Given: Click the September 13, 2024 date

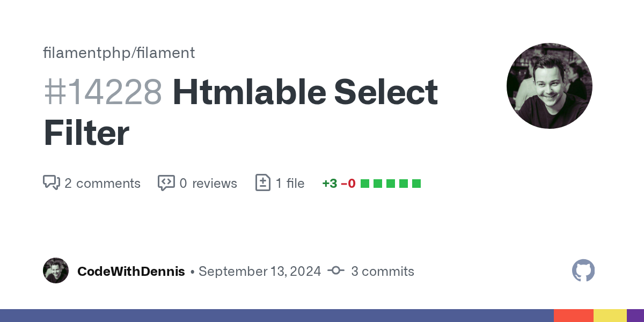Looking at the screenshot, I should [x=260, y=272].
